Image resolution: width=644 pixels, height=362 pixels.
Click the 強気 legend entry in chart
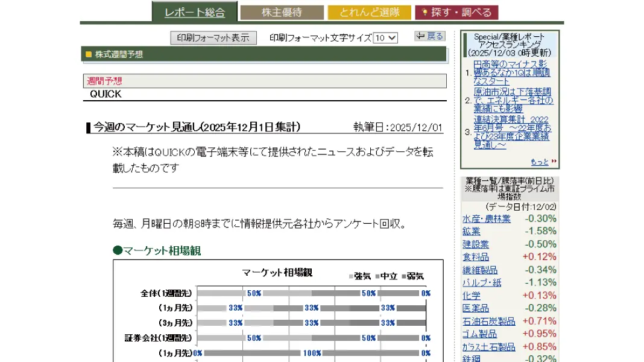(x=360, y=276)
